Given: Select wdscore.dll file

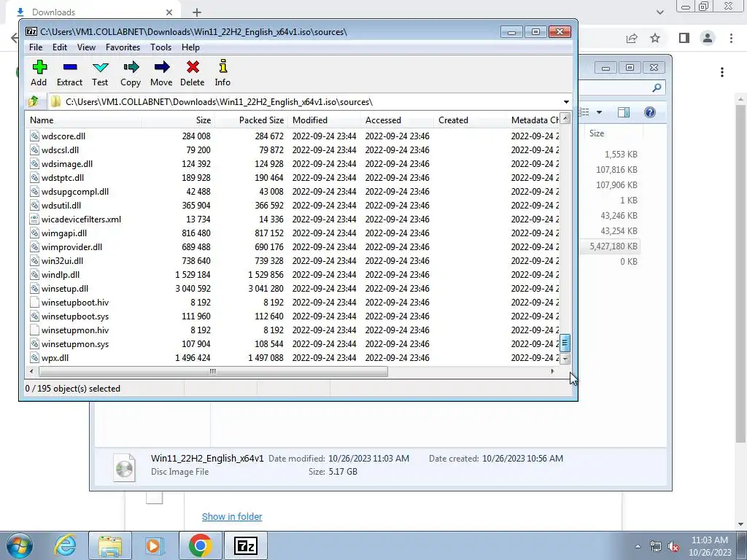Looking at the screenshot, I should 63,136.
